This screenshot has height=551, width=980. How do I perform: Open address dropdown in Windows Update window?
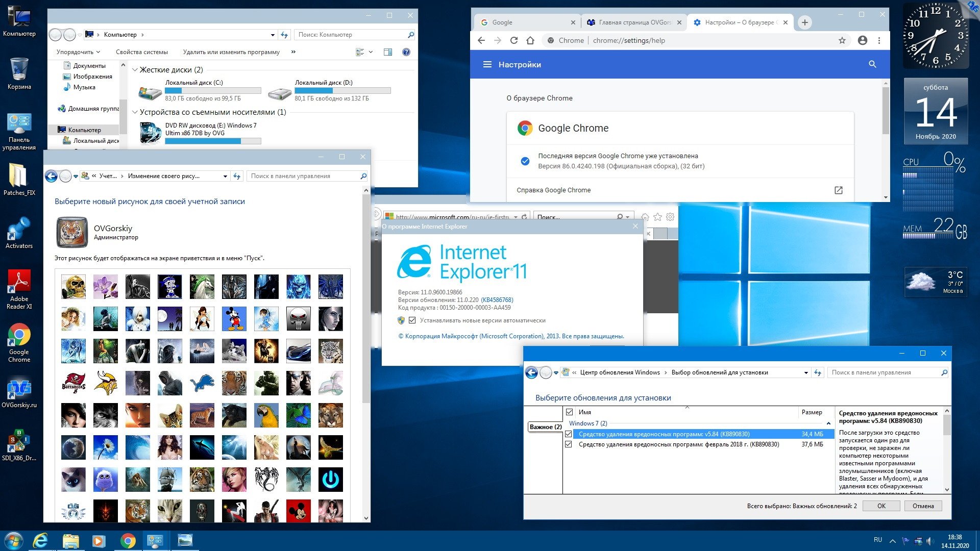click(x=806, y=372)
